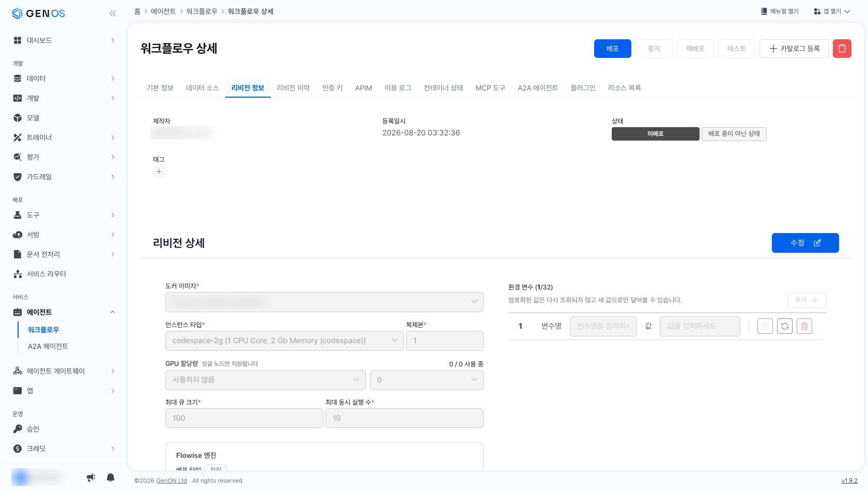Select A2A 에이전트 in the sidebar
Viewport: 868px width, 491px height.
48,346
